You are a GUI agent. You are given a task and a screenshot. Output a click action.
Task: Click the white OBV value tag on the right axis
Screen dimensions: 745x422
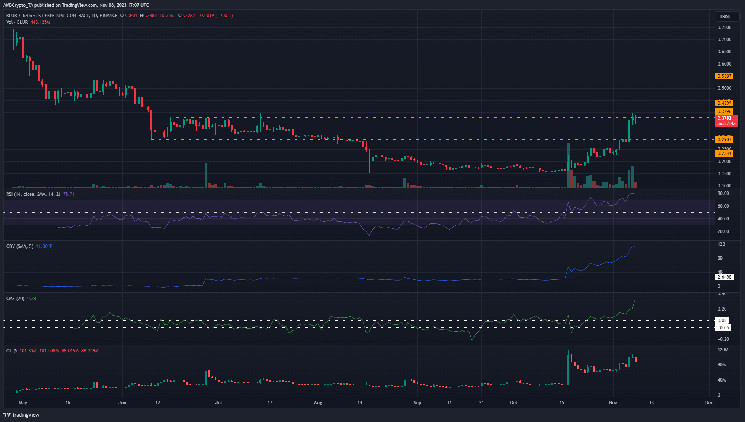coord(724,276)
